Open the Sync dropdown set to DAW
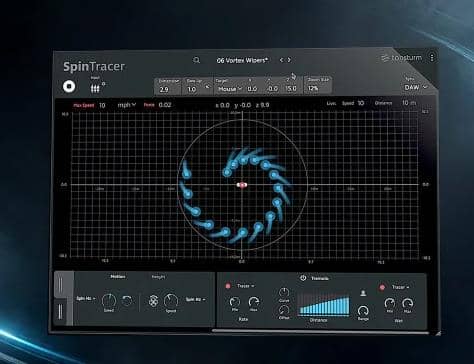 click(x=415, y=87)
